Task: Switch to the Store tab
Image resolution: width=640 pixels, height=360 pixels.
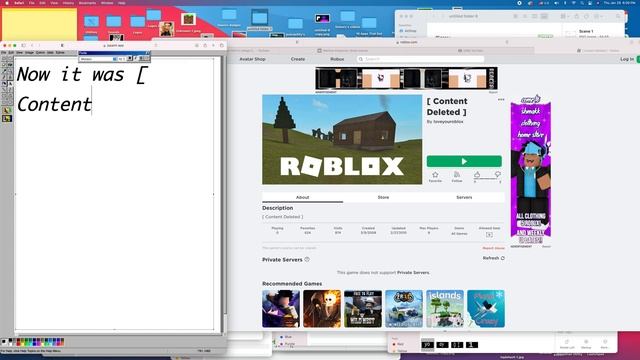Action: [x=383, y=197]
